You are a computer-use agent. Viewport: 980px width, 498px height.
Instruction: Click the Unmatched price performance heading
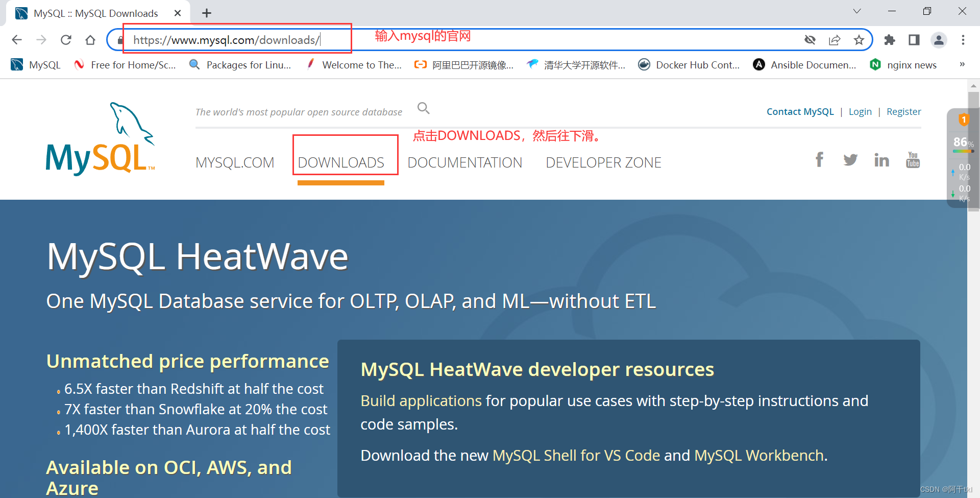(x=187, y=361)
